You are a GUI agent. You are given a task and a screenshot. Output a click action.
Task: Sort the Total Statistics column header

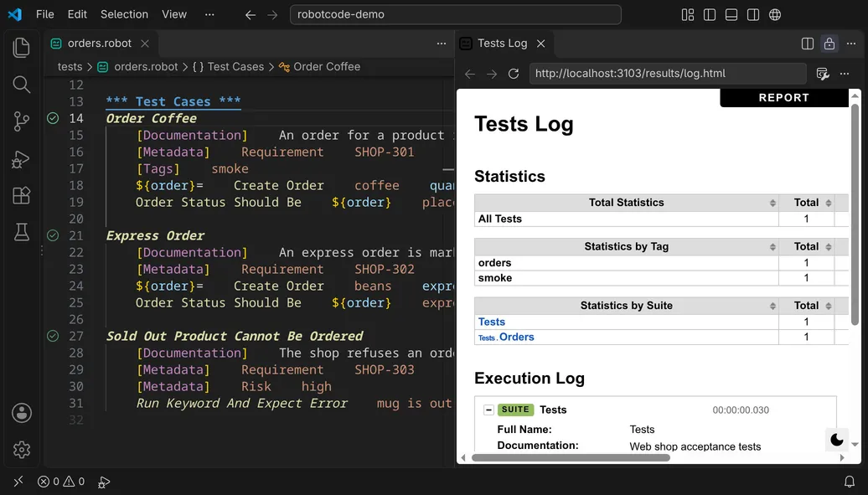pos(627,203)
